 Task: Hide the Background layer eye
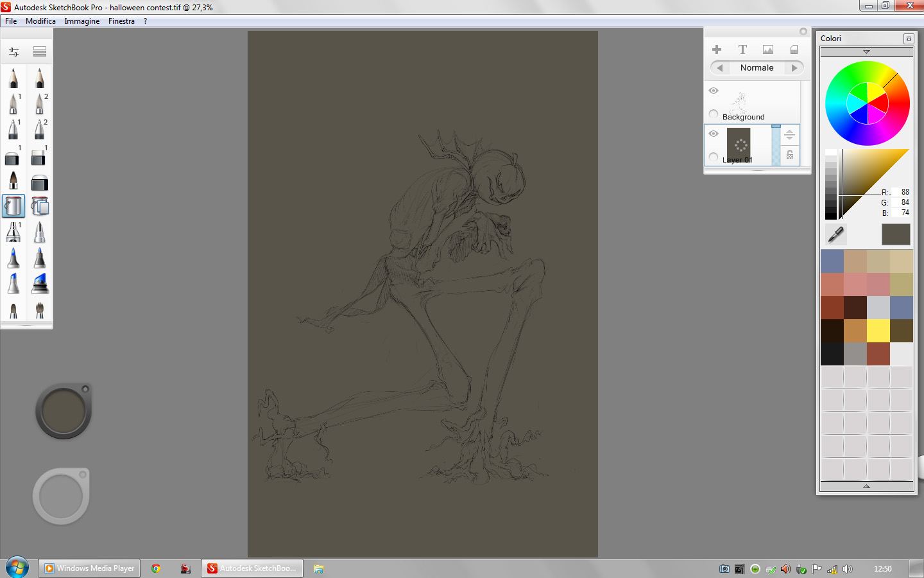(x=714, y=91)
